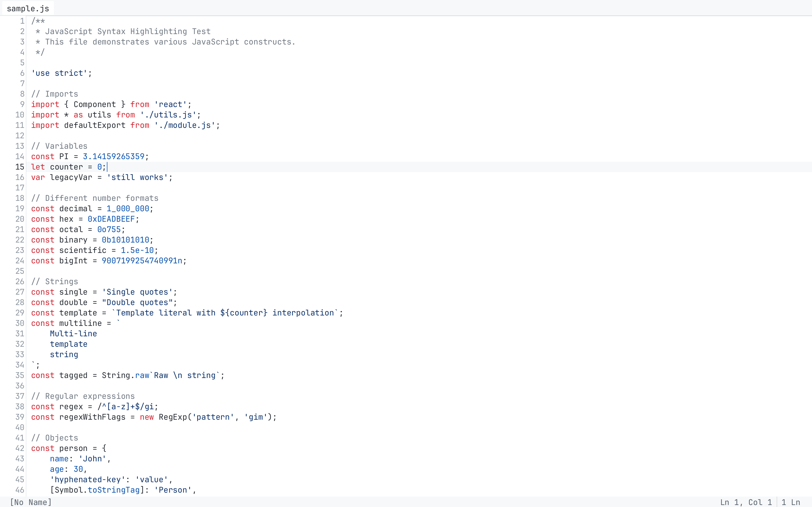Click the 'react' import string on line 9
This screenshot has height=507, width=812.
171,104
